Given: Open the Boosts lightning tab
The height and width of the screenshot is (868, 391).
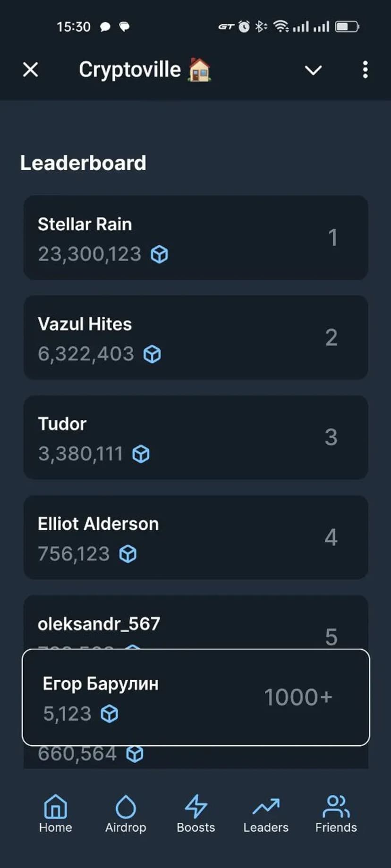Looking at the screenshot, I should (x=195, y=814).
